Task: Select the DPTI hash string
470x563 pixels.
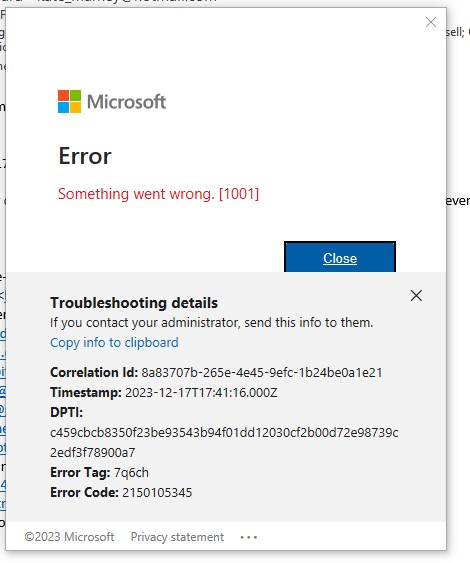Action: (x=224, y=442)
